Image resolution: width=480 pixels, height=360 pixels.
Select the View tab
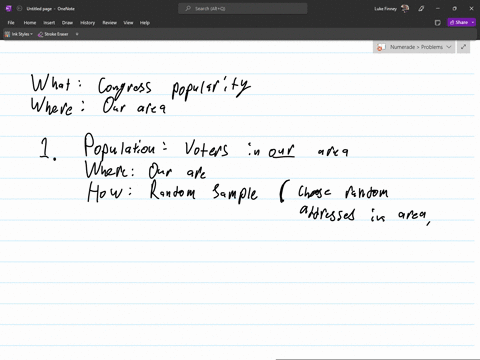pyautogui.click(x=128, y=23)
